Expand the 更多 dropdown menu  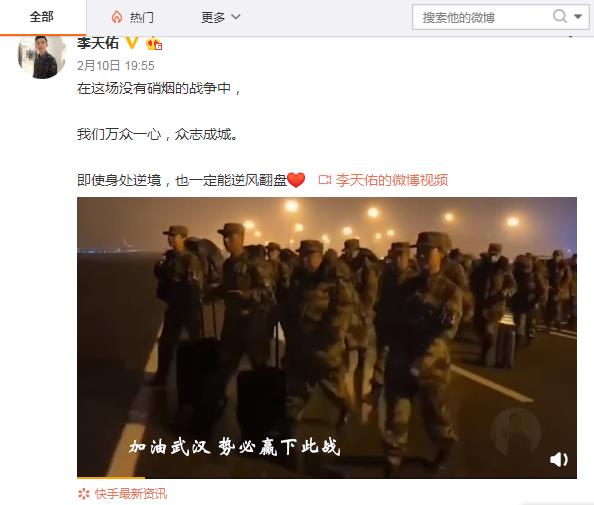[x=221, y=17]
